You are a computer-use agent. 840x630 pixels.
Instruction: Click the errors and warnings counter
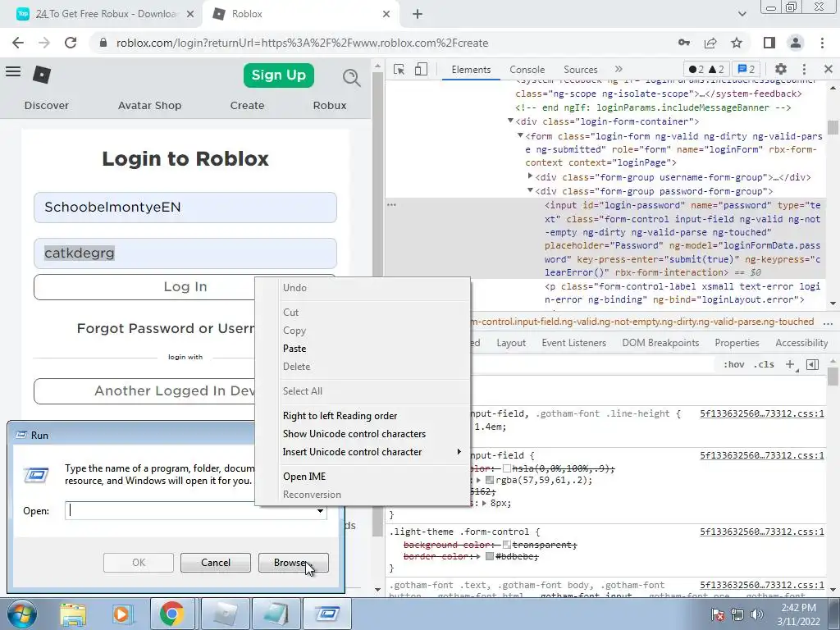(706, 69)
